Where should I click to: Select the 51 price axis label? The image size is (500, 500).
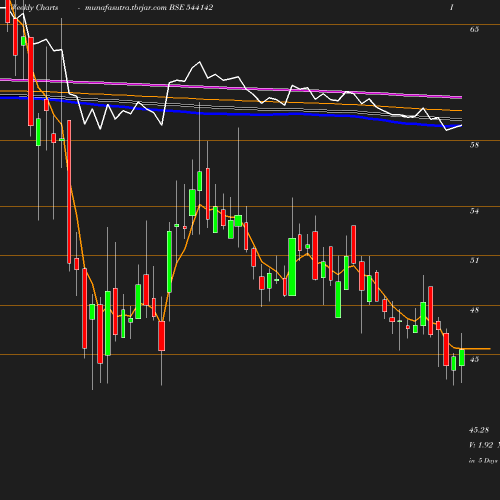[474, 260]
